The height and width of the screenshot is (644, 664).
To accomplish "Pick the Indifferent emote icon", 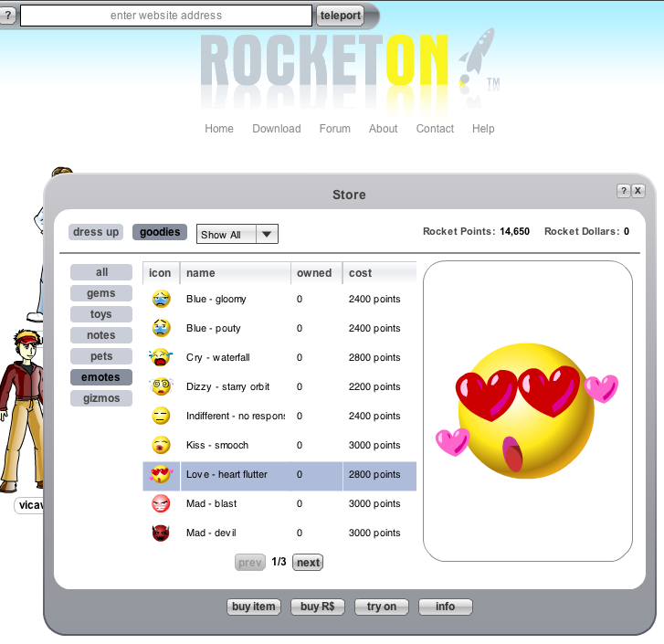I will (161, 416).
